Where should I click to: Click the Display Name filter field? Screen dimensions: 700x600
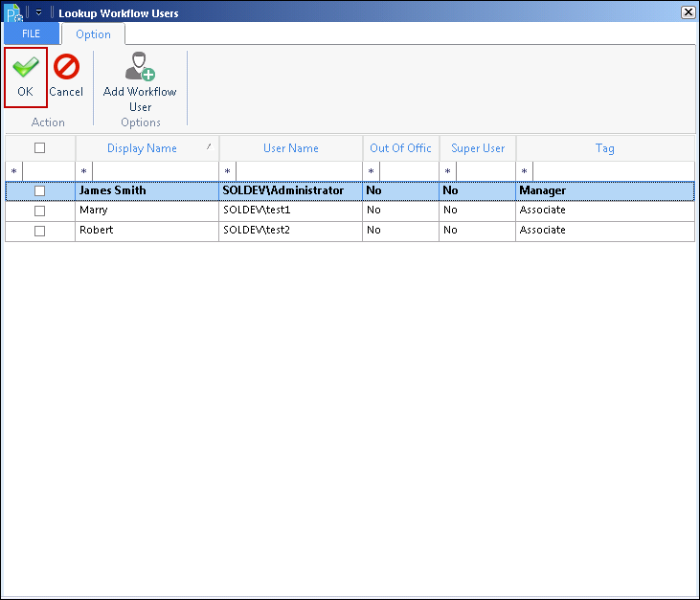155,171
